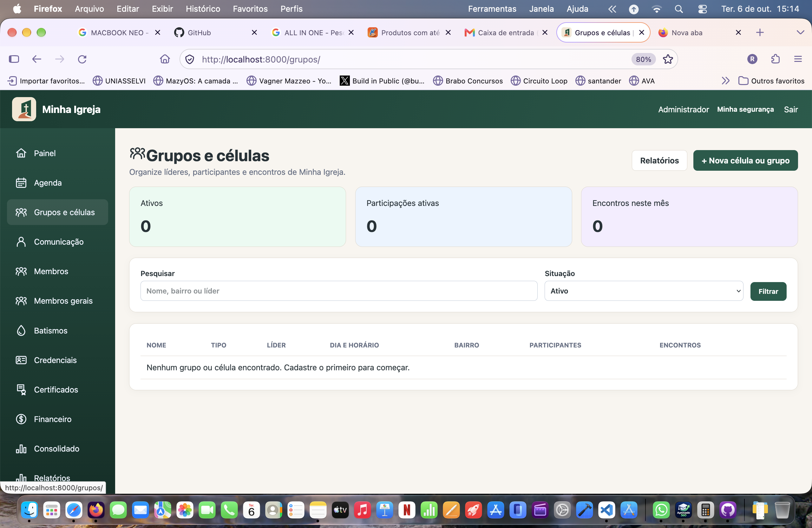This screenshot has height=528, width=812.
Task: Open Outros favoritos folder
Action: point(771,81)
